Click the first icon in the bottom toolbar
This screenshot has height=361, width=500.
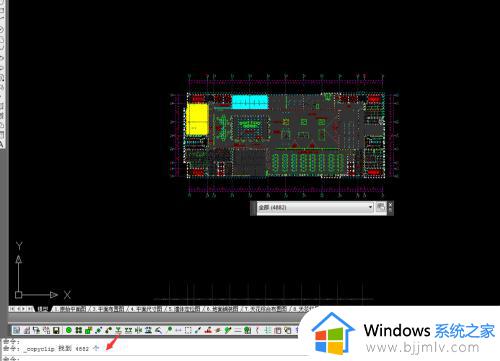pos(16,330)
